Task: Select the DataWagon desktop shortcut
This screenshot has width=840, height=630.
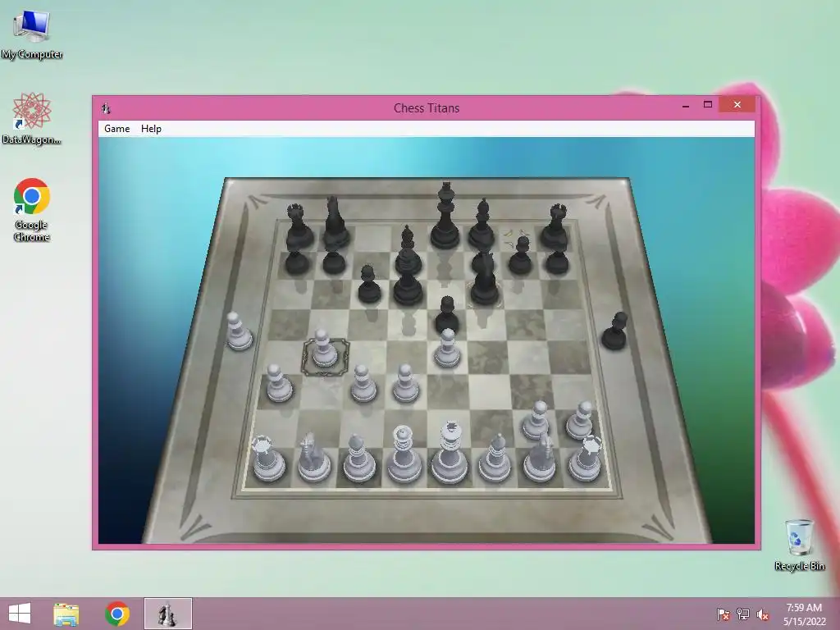Action: pyautogui.click(x=32, y=118)
